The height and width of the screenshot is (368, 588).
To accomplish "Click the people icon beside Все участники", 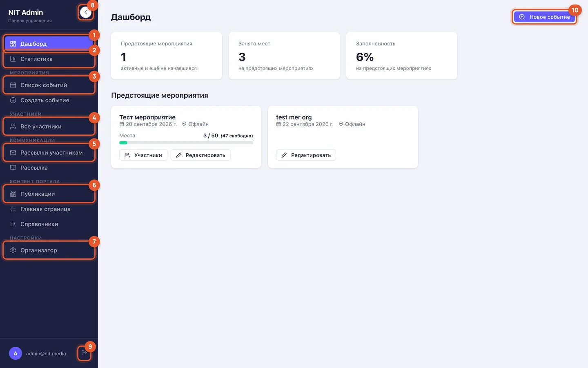I will tap(13, 126).
